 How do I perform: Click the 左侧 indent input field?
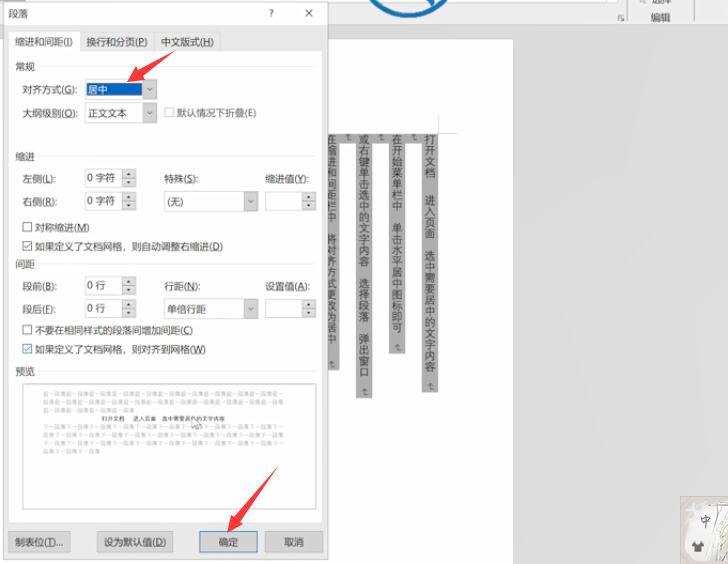pos(104,178)
